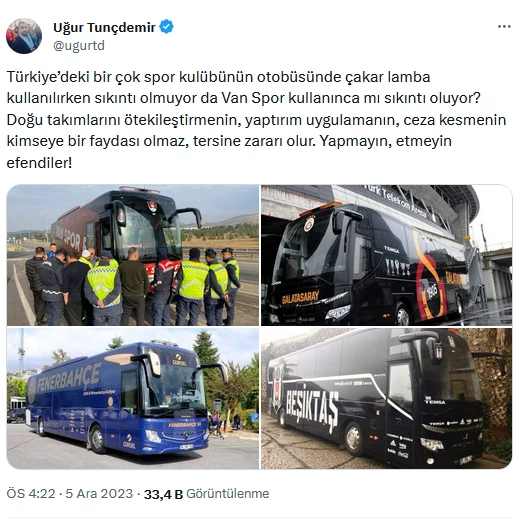Click the blue verified badge icon
Screen dimensions: 520x524
tap(166, 27)
